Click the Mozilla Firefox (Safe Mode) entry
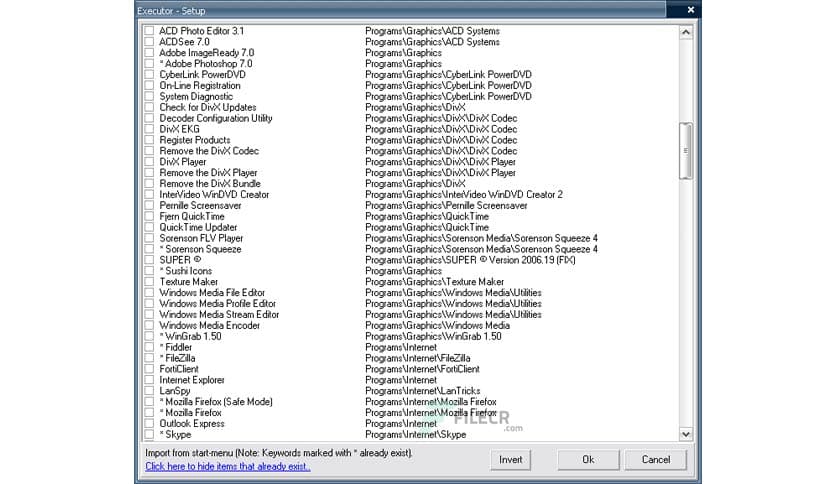 (215, 402)
